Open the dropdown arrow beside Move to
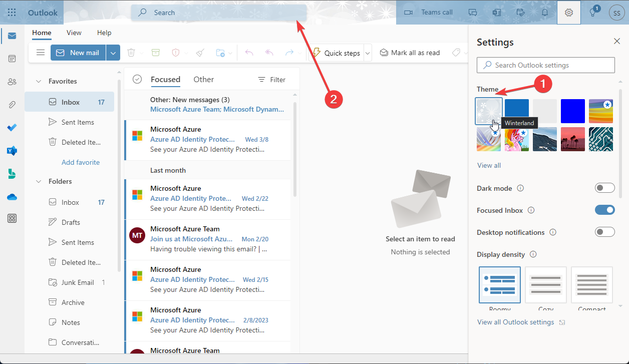629x364 pixels. [230, 53]
